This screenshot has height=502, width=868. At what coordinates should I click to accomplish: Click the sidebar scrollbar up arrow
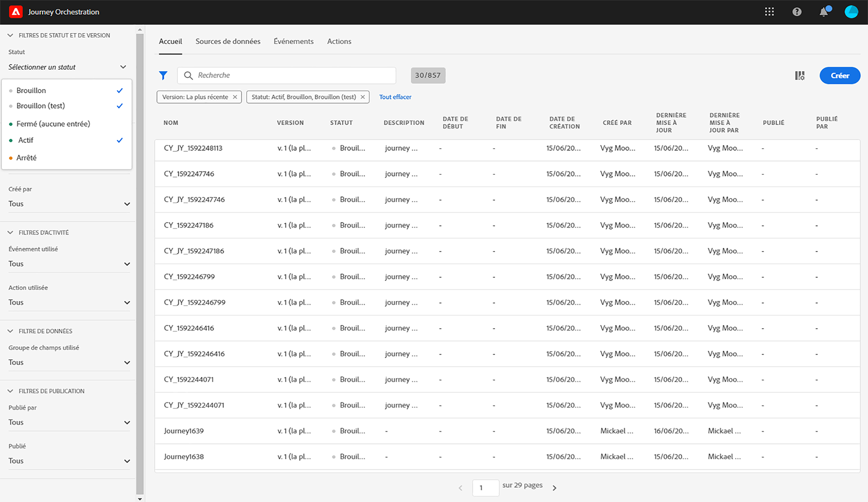[x=140, y=30]
